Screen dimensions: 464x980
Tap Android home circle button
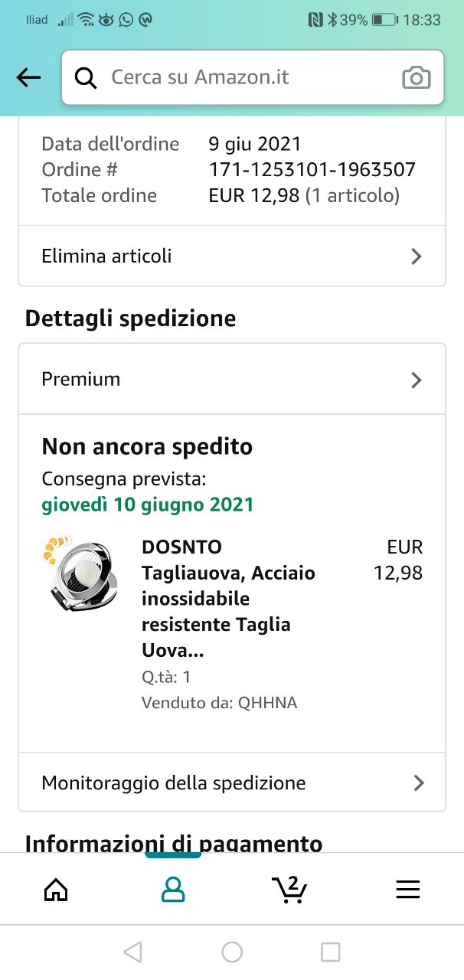click(x=232, y=952)
